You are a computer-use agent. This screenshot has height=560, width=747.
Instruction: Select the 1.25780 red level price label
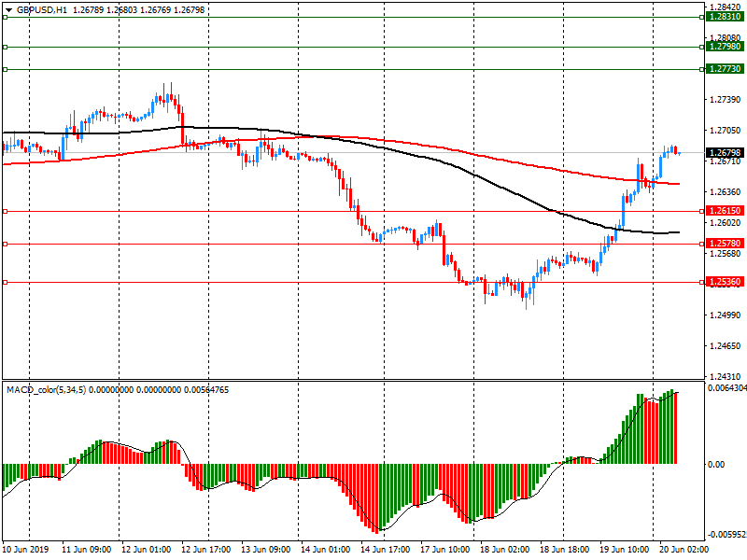click(725, 244)
